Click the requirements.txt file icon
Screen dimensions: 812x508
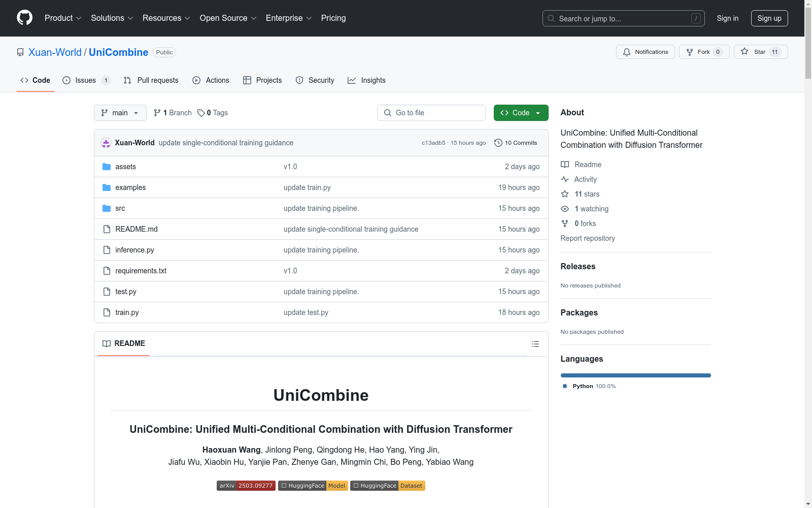[x=107, y=271]
